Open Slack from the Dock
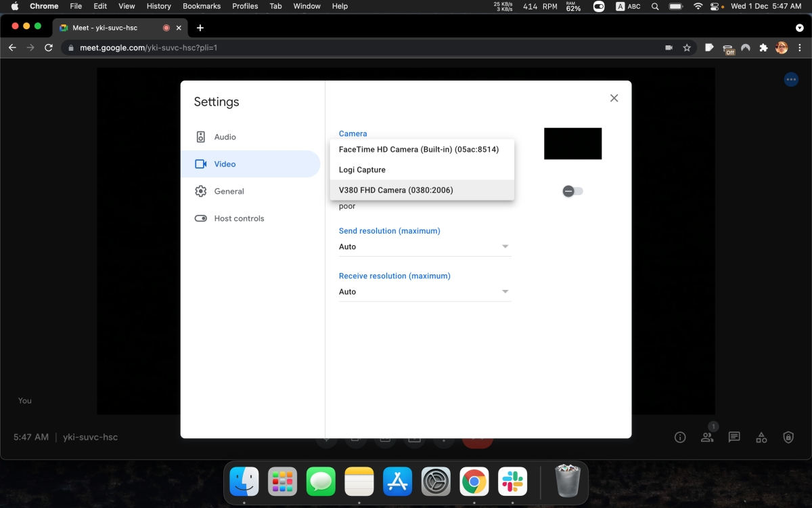 [x=513, y=482]
